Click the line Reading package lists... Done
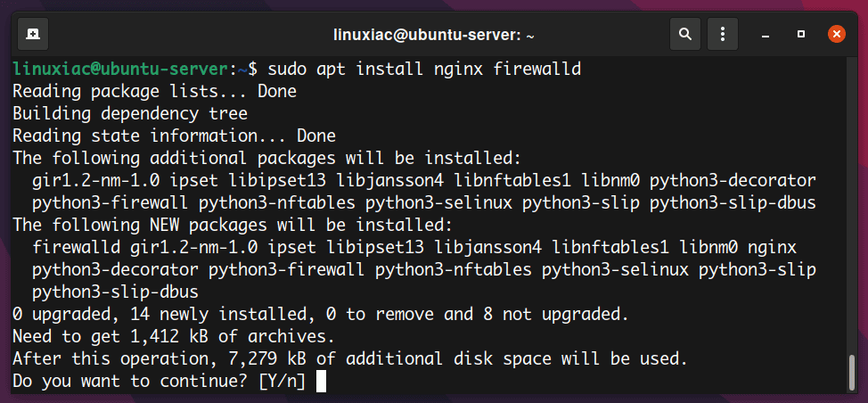This screenshot has height=403, width=868. [x=154, y=91]
